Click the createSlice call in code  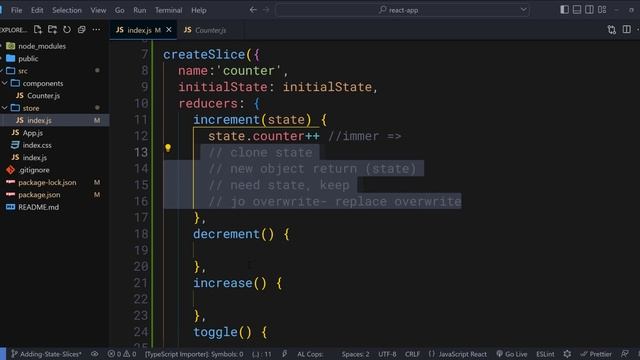click(x=204, y=54)
